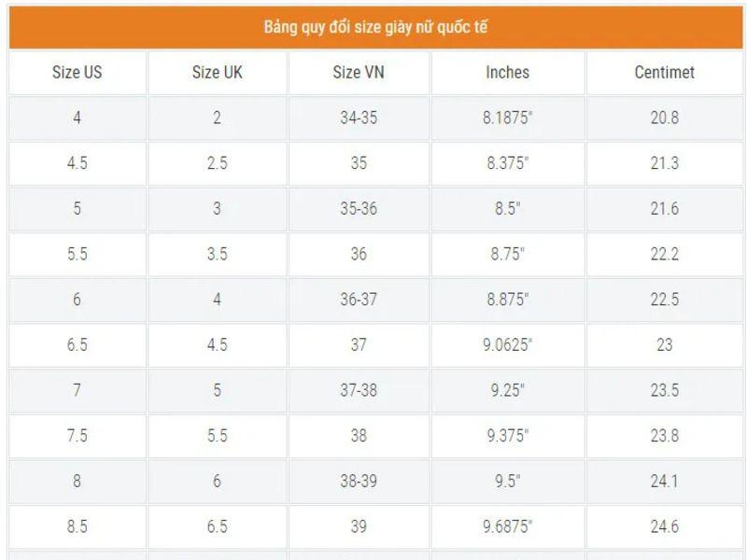This screenshot has width=747, height=560.
Task: Click the Inches column header
Action: (x=507, y=72)
